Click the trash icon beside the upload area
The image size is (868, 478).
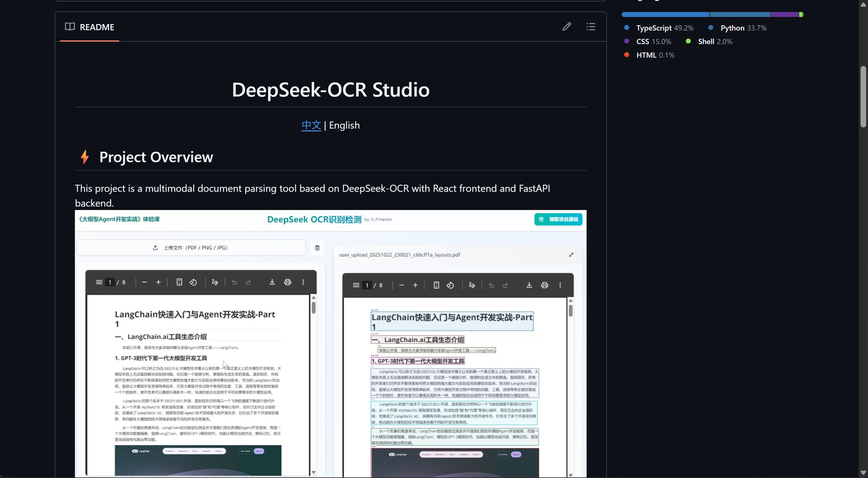click(x=317, y=248)
